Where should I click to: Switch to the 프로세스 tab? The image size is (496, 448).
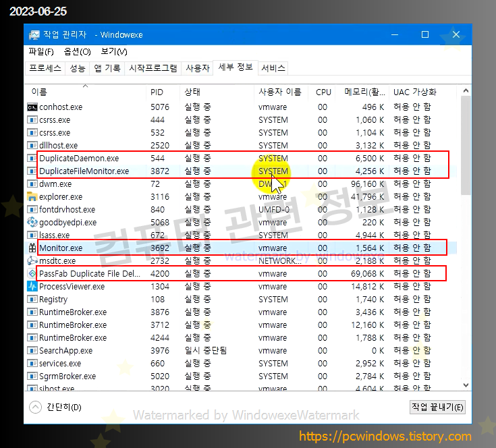pos(45,68)
